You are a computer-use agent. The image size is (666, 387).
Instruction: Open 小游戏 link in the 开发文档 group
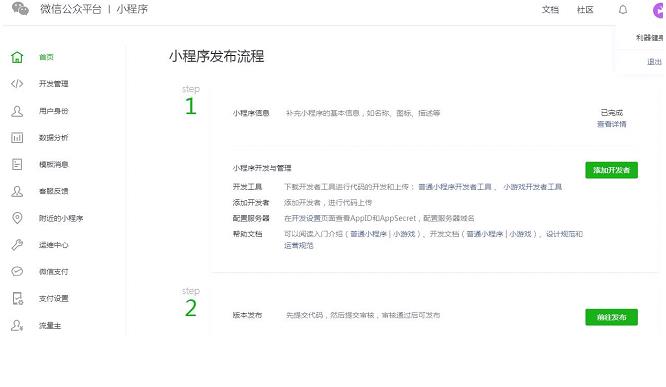(520, 234)
